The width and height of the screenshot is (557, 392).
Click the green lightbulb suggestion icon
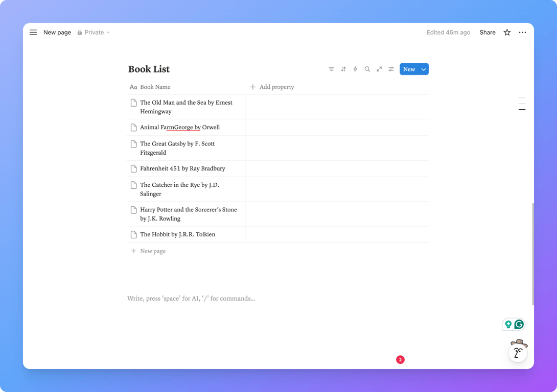tap(508, 324)
